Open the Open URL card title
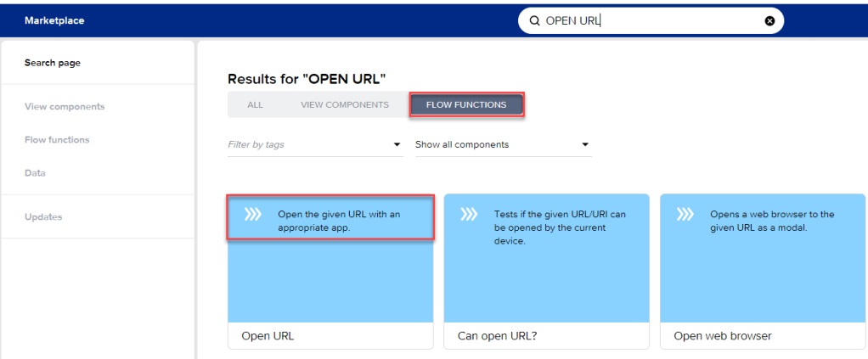Image resolution: width=868 pixels, height=359 pixels. tap(268, 336)
